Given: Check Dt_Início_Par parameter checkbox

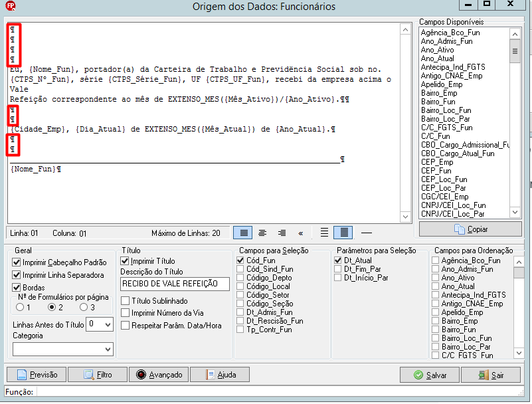Looking at the screenshot, I should 337,278.
